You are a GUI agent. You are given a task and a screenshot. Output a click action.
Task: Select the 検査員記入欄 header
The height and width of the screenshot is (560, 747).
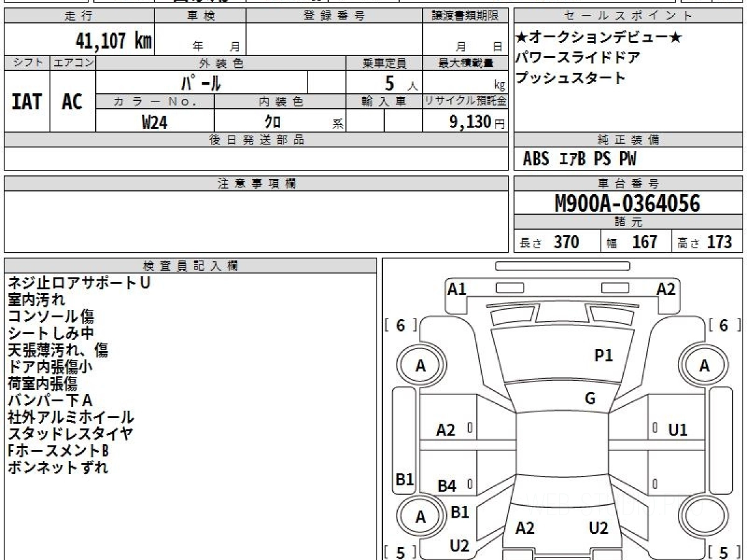tap(190, 266)
